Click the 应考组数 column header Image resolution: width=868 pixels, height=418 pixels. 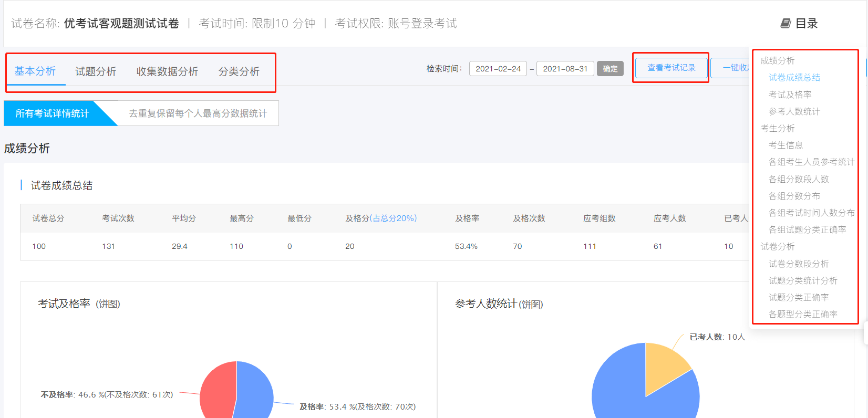pos(600,218)
